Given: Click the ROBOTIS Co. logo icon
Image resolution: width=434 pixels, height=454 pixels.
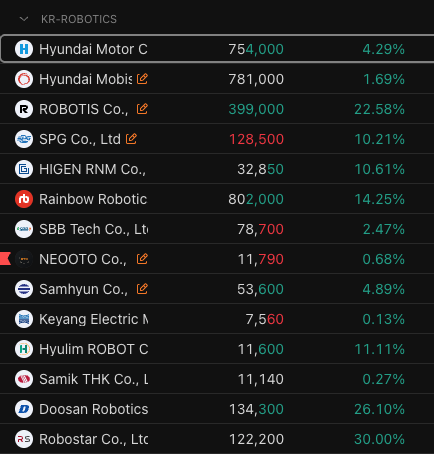Looking at the screenshot, I should 24,109.
